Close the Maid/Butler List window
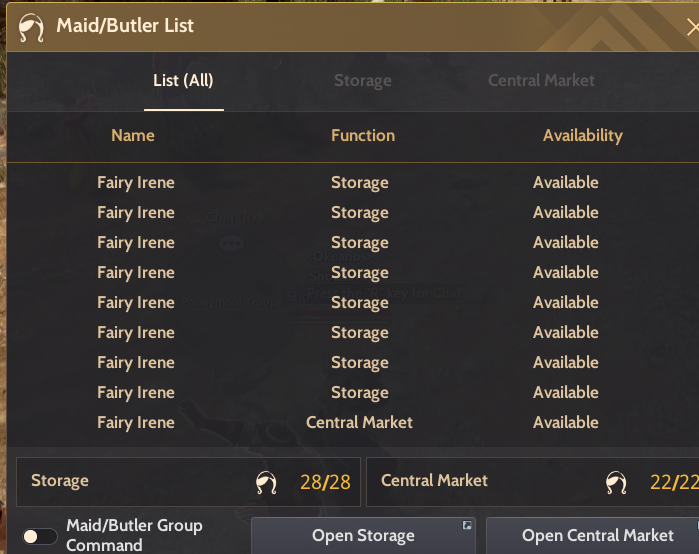This screenshot has height=554, width=699. pyautogui.click(x=693, y=28)
